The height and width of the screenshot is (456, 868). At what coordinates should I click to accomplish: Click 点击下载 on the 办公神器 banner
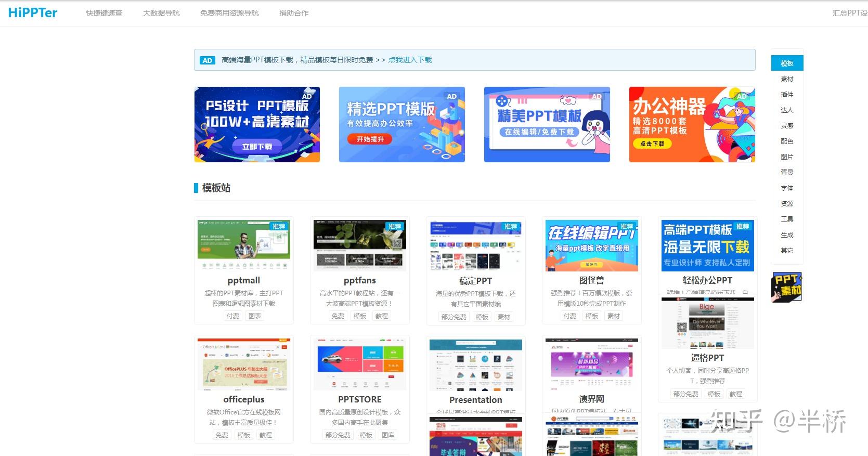pos(652,144)
